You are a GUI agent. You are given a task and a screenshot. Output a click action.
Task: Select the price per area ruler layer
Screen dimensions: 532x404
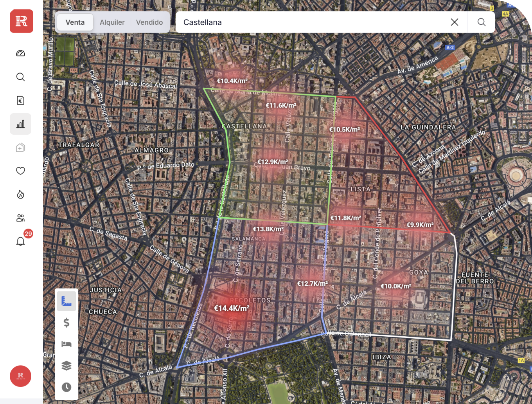click(66, 301)
